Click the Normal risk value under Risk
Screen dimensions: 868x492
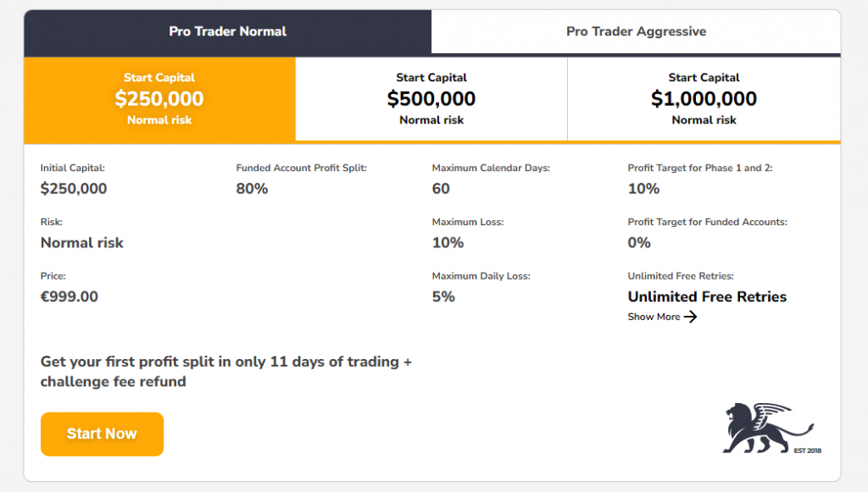pos(82,242)
